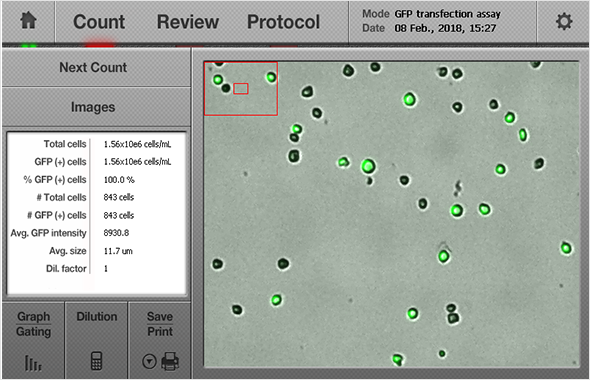The width and height of the screenshot is (590, 380).
Task: Click the Dilution calculator icon
Action: pos(96,361)
